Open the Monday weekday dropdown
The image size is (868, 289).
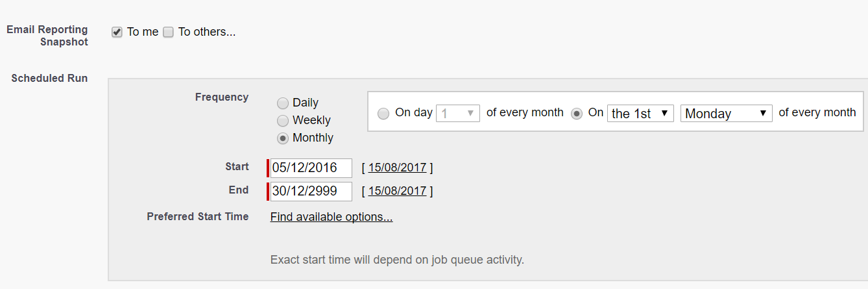(x=726, y=114)
